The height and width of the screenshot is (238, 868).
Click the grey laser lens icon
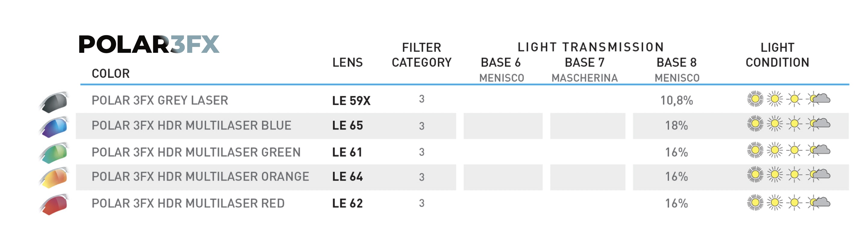pos(54,101)
